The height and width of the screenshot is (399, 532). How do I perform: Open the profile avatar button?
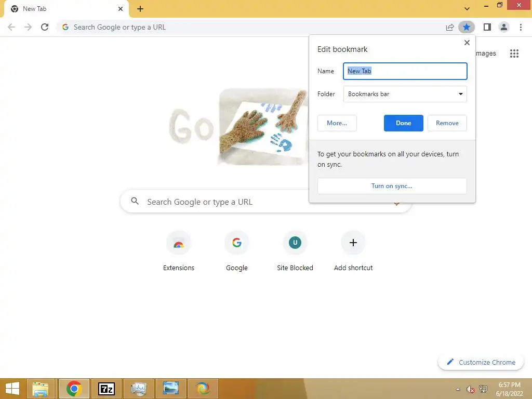pyautogui.click(x=504, y=27)
